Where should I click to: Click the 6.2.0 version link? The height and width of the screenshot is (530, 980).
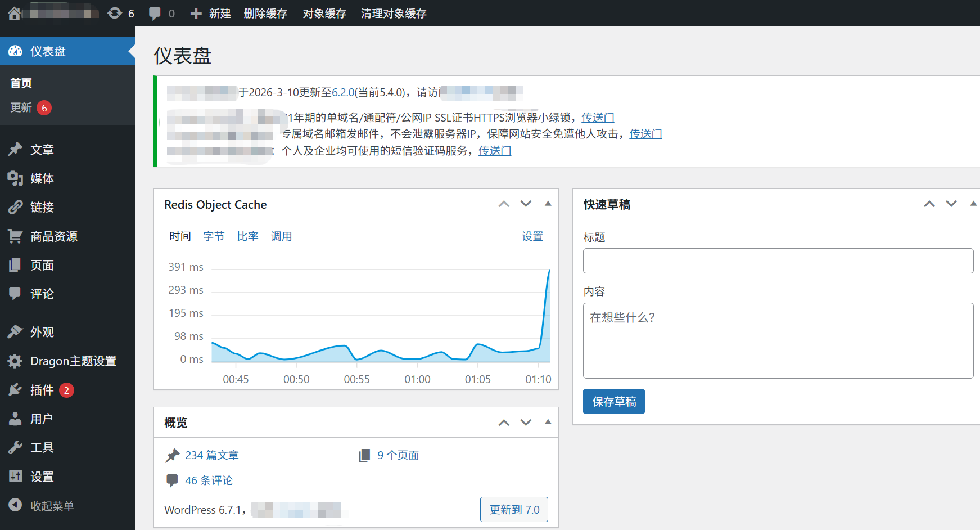(x=343, y=92)
